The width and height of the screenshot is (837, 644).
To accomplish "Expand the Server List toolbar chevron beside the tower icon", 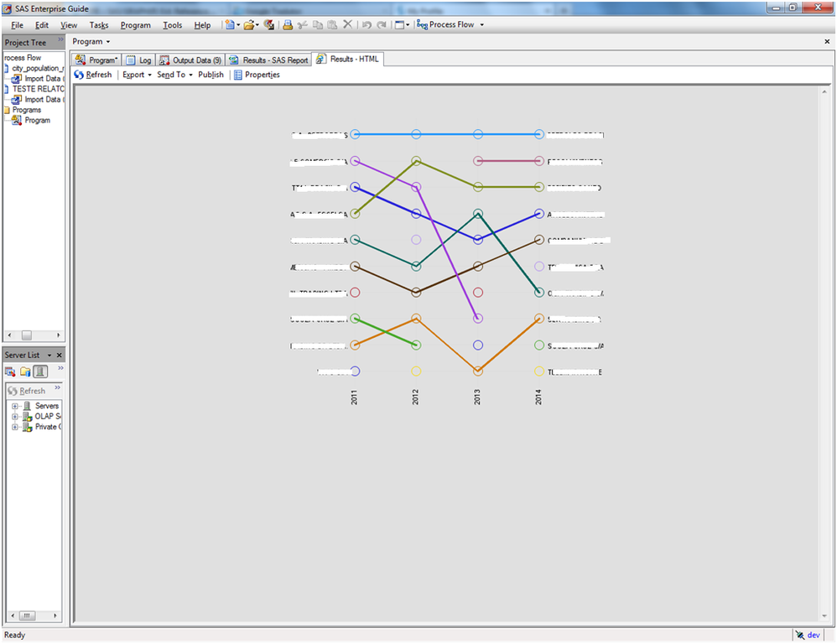I will [x=61, y=368].
